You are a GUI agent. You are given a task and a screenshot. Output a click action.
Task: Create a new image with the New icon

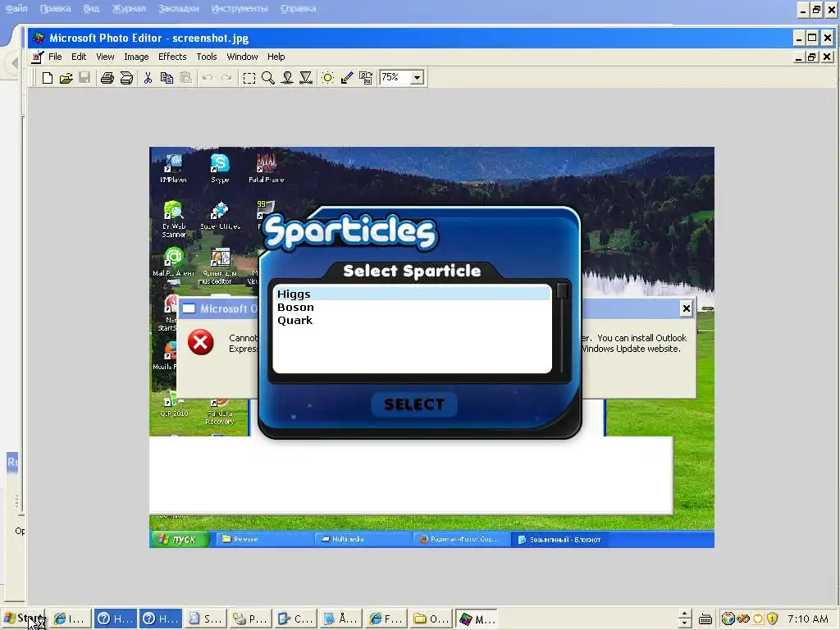(x=47, y=78)
